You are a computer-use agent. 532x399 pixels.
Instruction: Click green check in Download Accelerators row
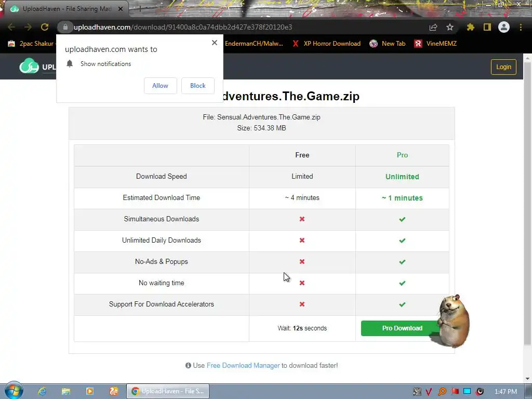(x=403, y=304)
